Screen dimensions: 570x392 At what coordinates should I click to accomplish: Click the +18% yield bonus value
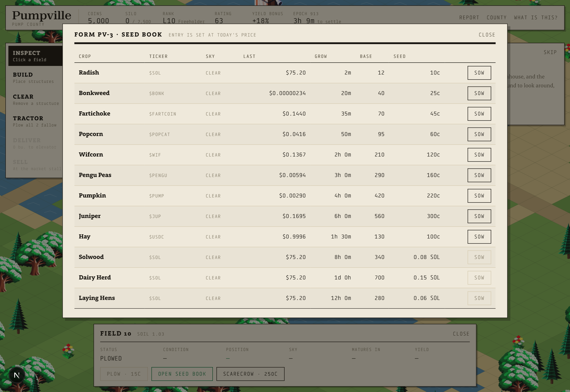click(260, 21)
